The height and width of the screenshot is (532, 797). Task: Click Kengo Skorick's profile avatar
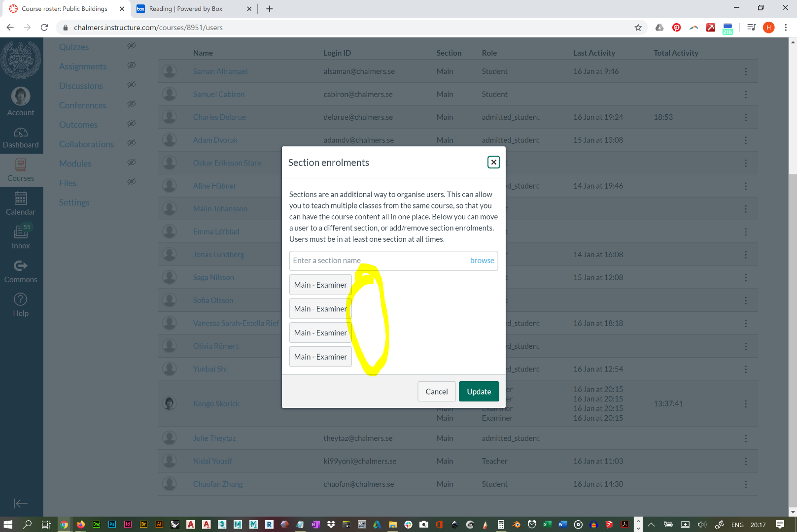pyautogui.click(x=170, y=403)
